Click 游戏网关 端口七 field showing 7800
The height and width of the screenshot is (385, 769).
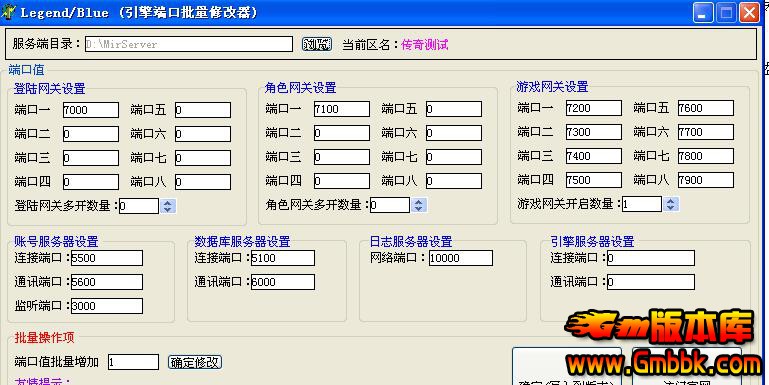click(x=706, y=156)
